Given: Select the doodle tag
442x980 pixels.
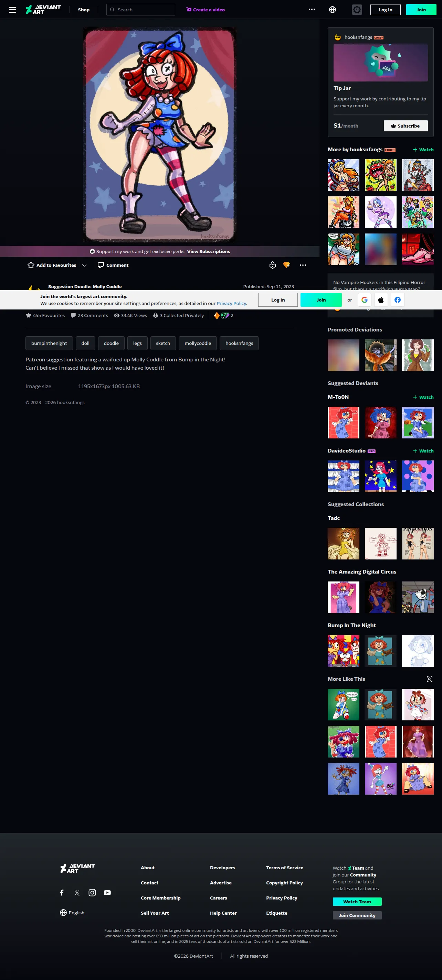Looking at the screenshot, I should 111,343.
